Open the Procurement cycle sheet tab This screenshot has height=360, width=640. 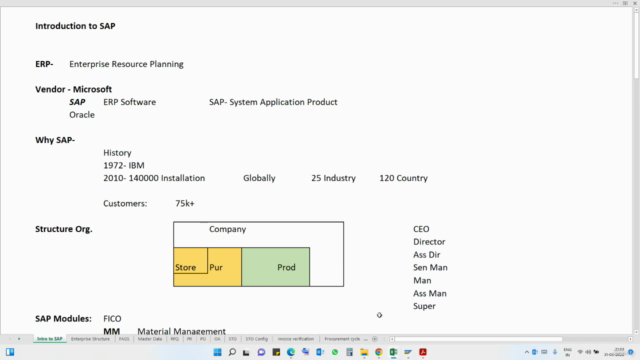[x=342, y=339]
